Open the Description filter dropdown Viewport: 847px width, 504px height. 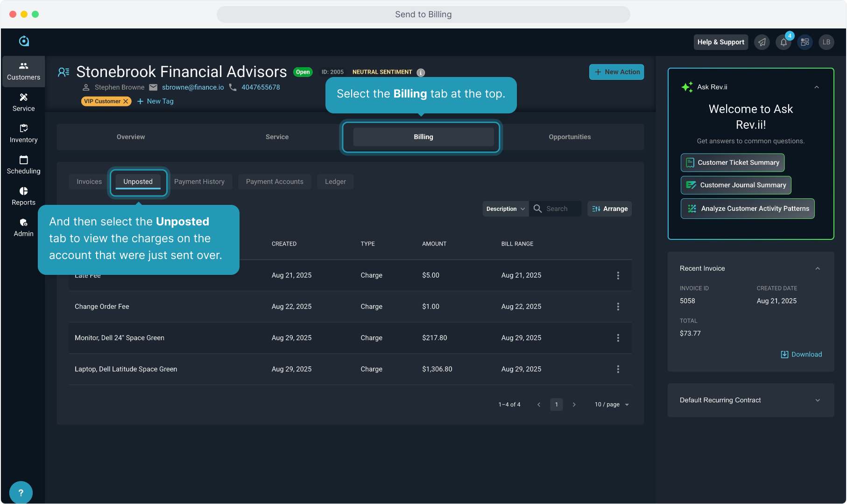(x=505, y=209)
